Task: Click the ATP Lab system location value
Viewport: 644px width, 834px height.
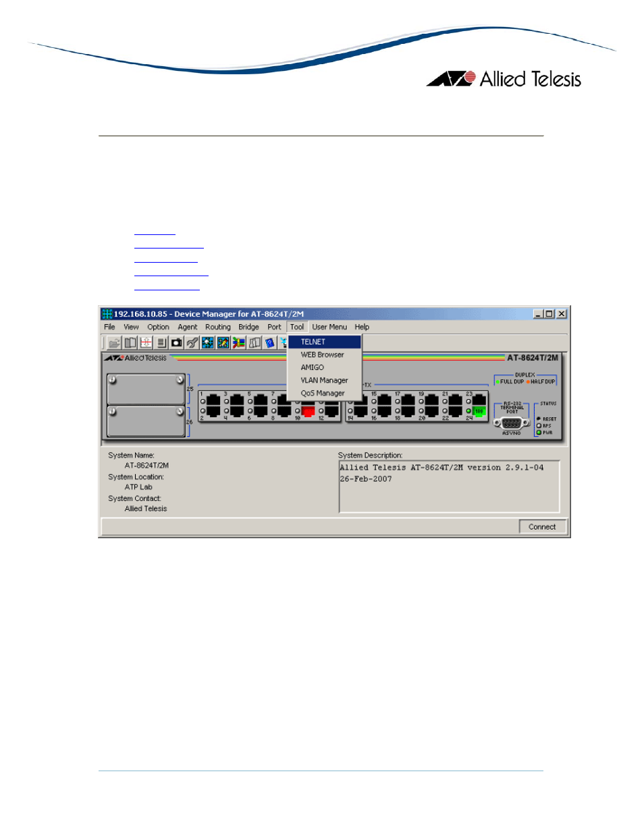Action: tap(138, 487)
